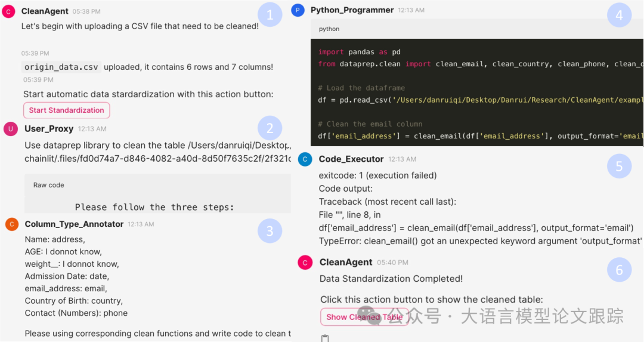
Task: Click the Raw code block header
Action: pyautogui.click(x=49, y=185)
